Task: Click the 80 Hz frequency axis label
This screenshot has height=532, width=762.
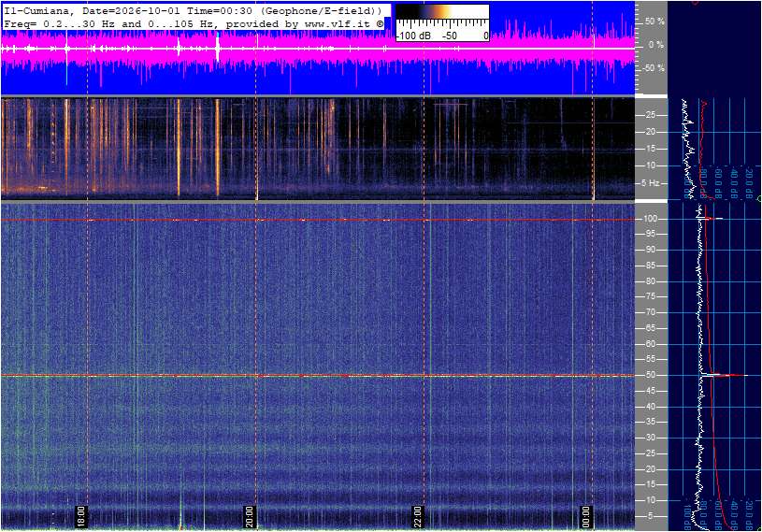Action: point(650,281)
